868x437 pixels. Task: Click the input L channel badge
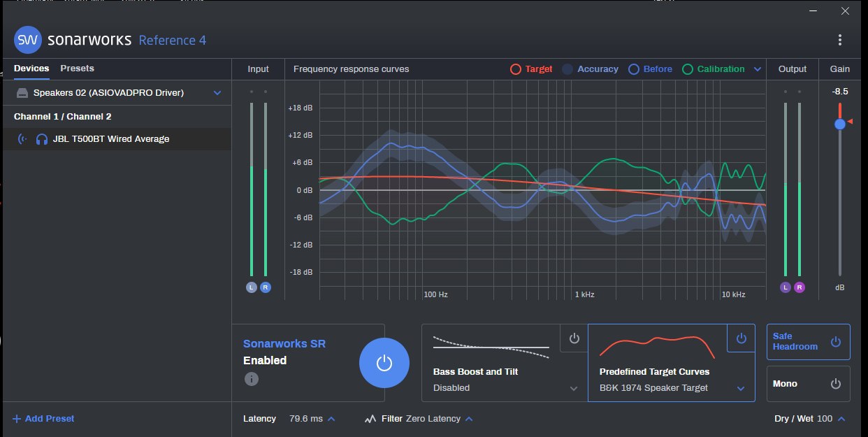(x=252, y=287)
